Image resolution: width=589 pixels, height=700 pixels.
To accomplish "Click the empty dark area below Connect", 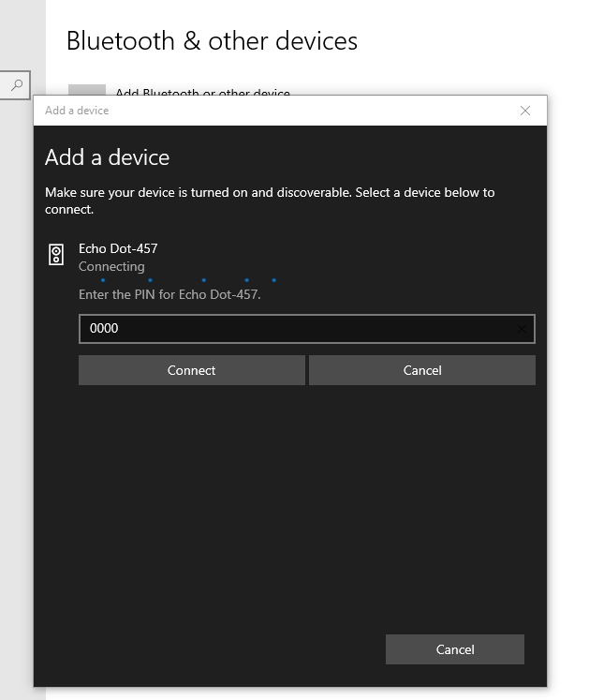I will pyautogui.click(x=281, y=506).
